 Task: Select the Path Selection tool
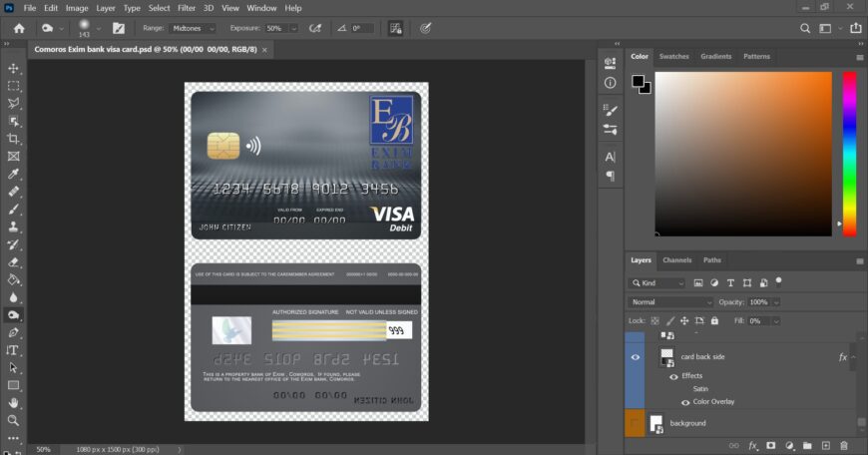pos(13,368)
